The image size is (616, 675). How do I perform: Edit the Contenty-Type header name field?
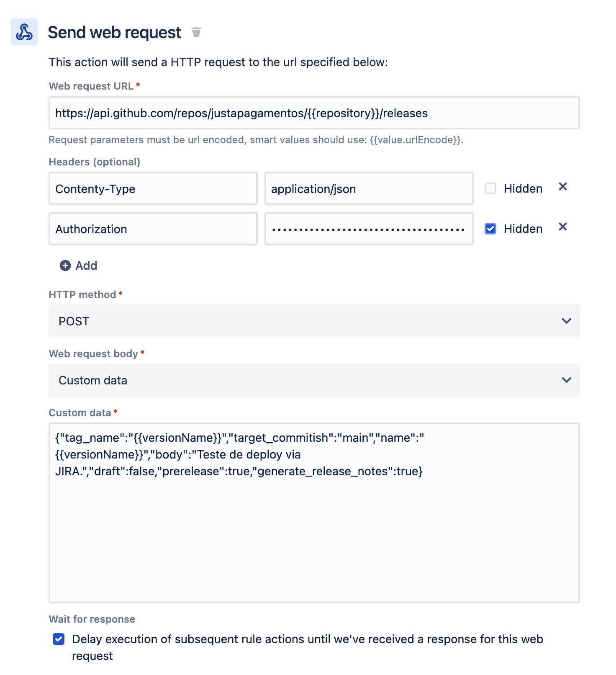pos(153,188)
